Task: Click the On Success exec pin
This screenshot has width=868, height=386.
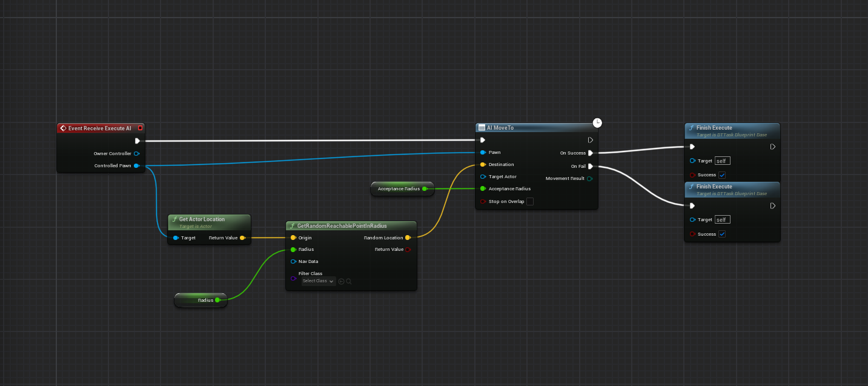Action: point(591,153)
